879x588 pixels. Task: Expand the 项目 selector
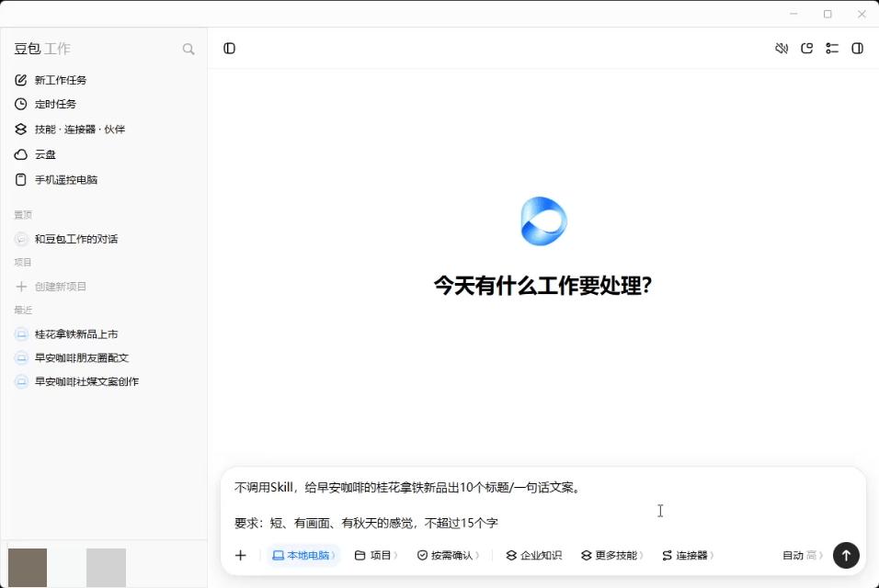point(376,556)
